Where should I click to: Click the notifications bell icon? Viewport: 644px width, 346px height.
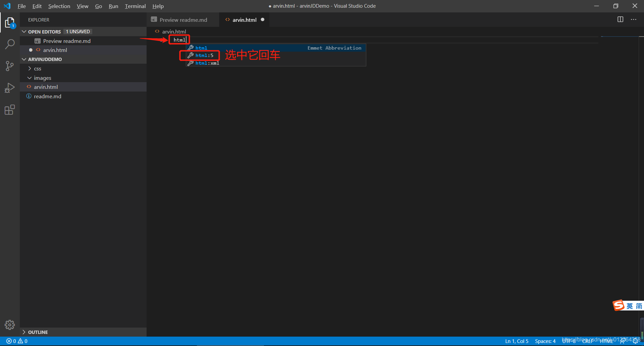636,341
